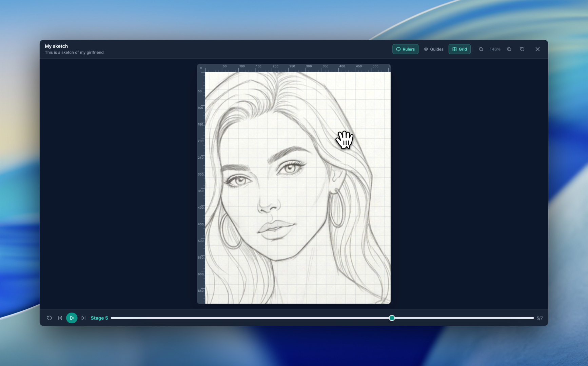Close the sketch viewer
This screenshot has width=588, height=366.
click(537, 49)
